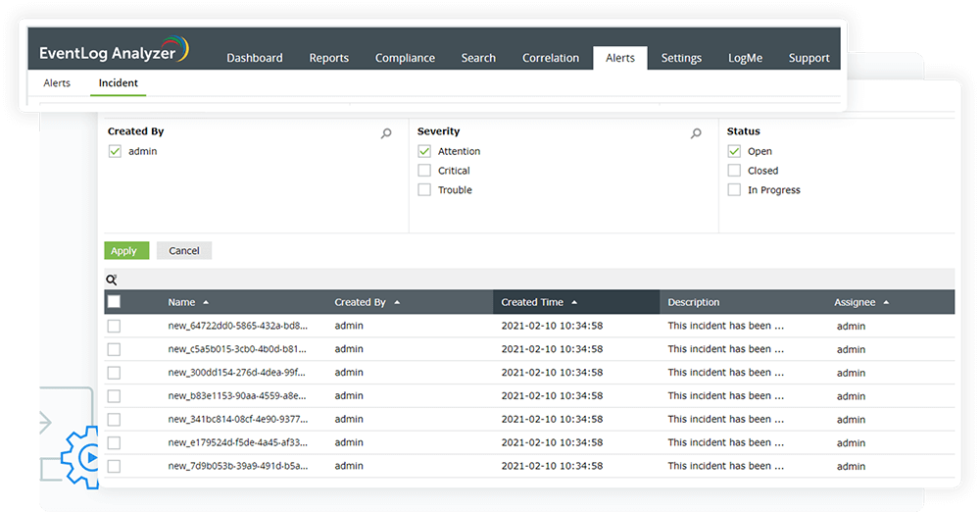Click created-by admin in new_b83e1153 row
This screenshot has height=512, width=980.
349,395
